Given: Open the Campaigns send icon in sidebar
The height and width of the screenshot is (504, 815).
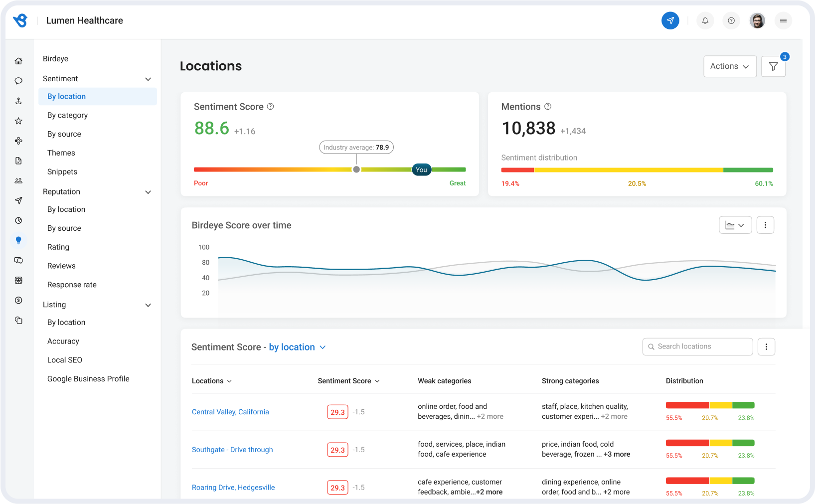Looking at the screenshot, I should click(x=18, y=200).
